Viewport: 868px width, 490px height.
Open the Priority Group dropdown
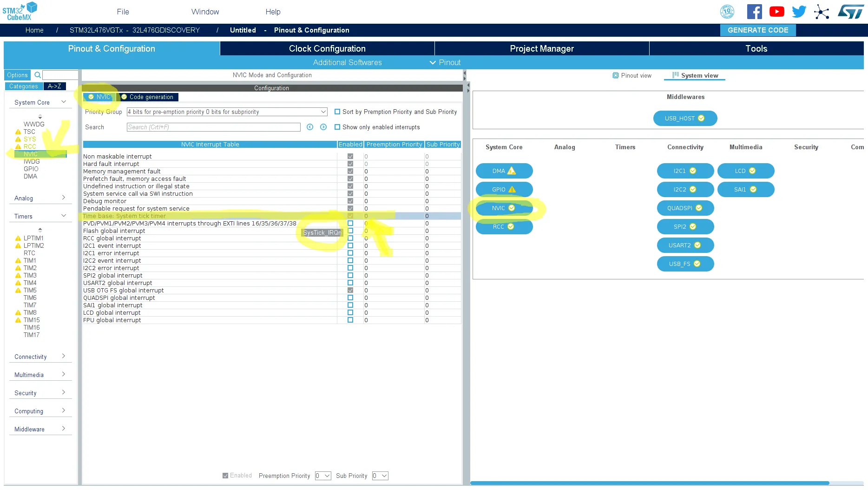(x=227, y=112)
